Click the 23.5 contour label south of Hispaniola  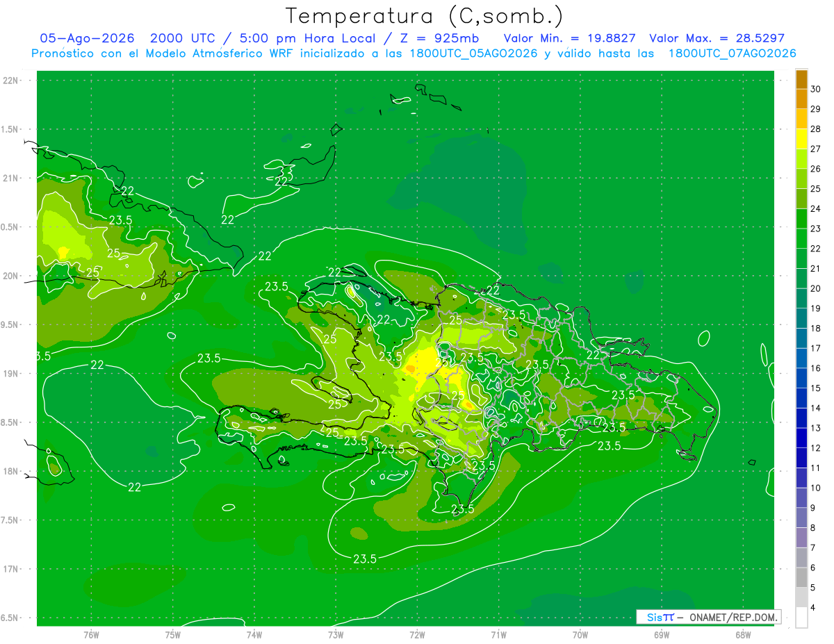click(365, 559)
